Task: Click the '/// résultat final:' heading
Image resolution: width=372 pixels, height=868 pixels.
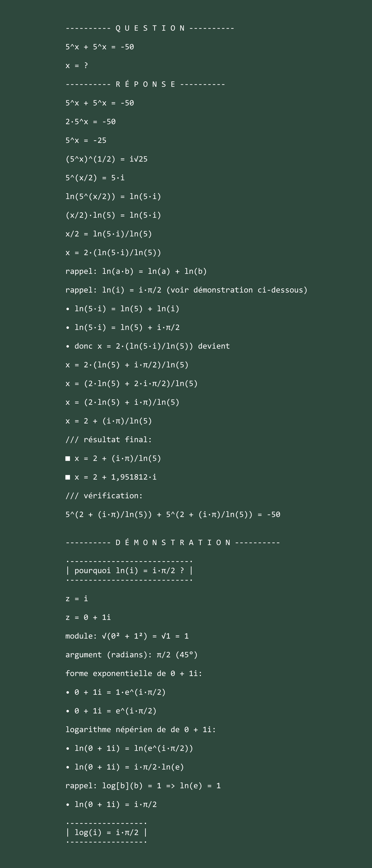Action: 108,439
